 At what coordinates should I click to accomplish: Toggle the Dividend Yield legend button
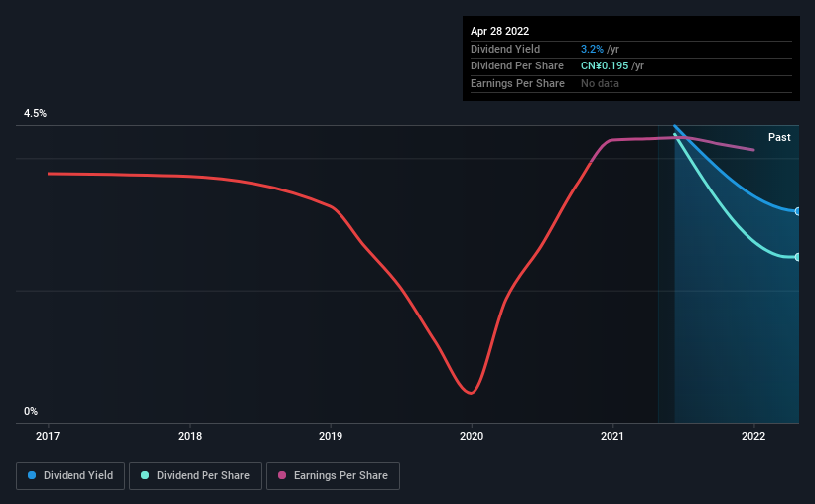[x=70, y=476]
